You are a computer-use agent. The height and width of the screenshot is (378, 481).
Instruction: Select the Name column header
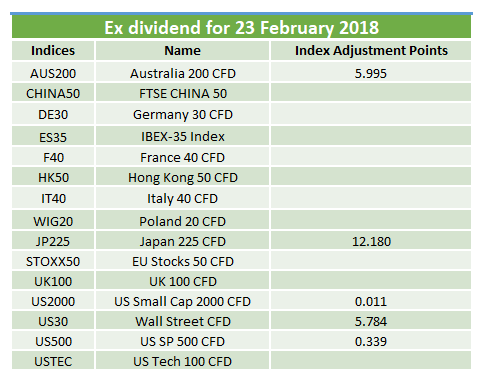(182, 51)
